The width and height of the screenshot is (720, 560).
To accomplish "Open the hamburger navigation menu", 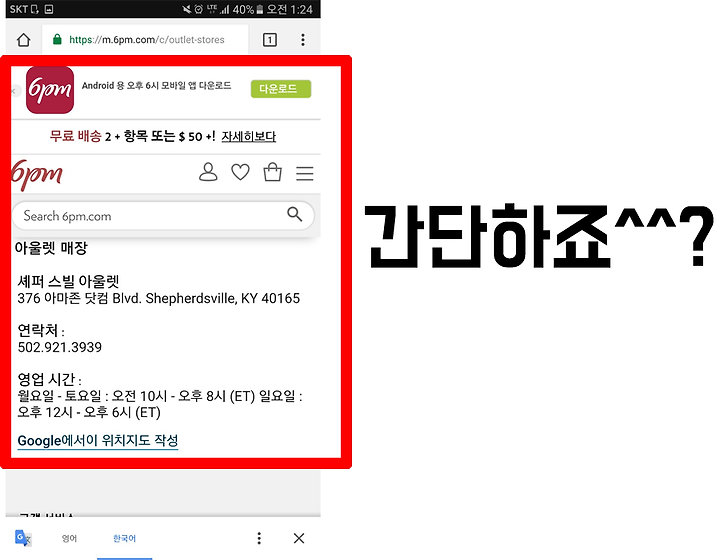I will coord(304,173).
